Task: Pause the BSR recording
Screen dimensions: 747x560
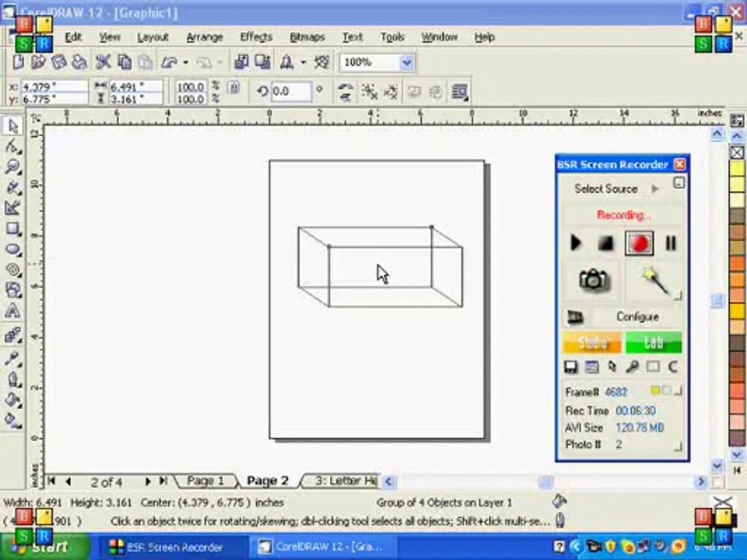Action: [670, 243]
